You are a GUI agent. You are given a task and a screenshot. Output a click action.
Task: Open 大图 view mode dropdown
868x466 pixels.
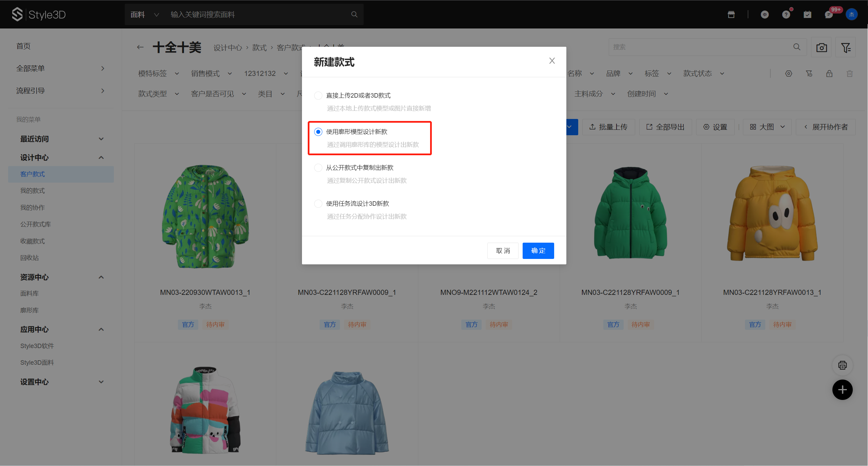click(767, 127)
